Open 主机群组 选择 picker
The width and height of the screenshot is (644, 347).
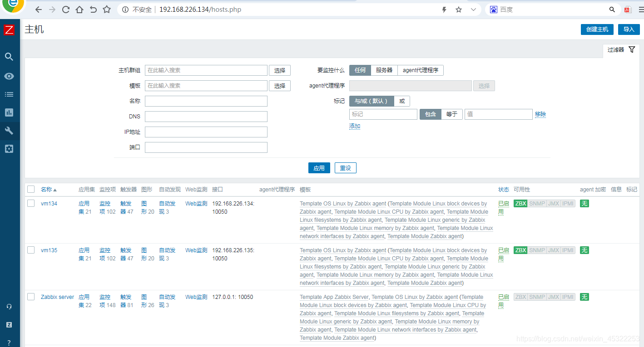pos(280,70)
